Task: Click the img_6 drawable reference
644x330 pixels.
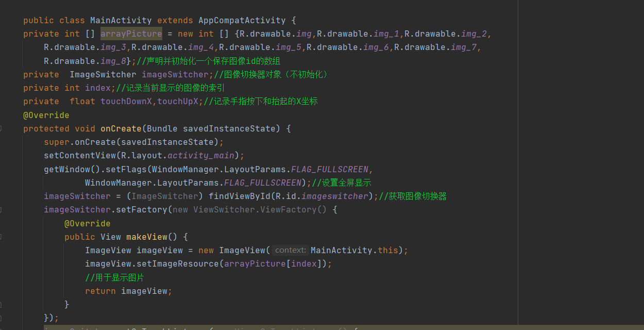Action: (376, 47)
